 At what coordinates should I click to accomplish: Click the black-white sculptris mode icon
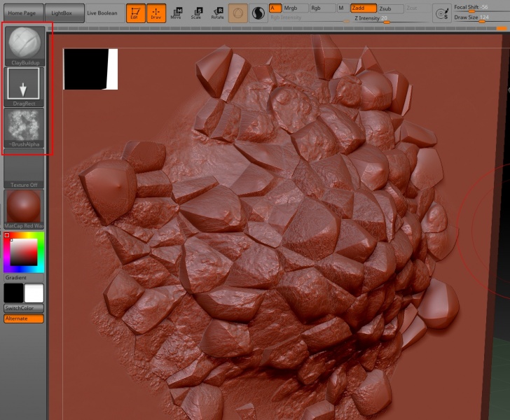pyautogui.click(x=259, y=13)
